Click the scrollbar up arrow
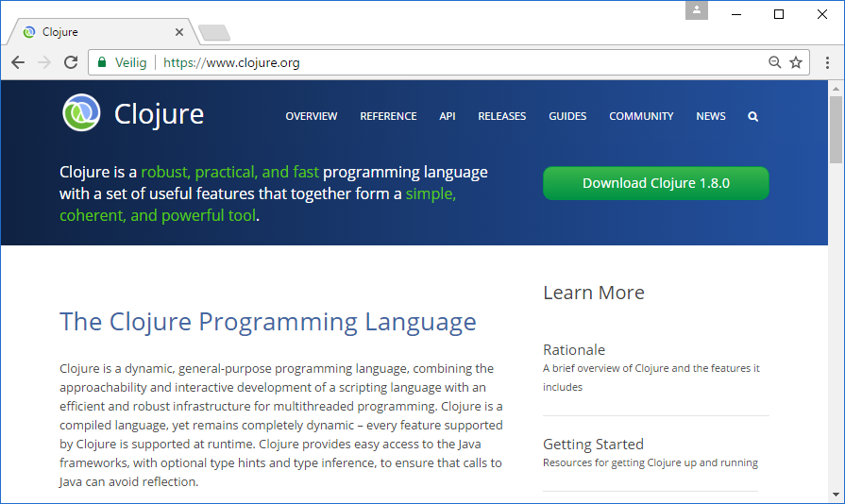845x504 pixels. click(836, 89)
